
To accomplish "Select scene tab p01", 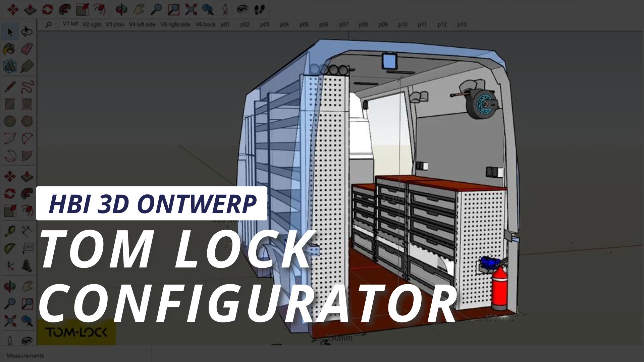I will point(225,24).
